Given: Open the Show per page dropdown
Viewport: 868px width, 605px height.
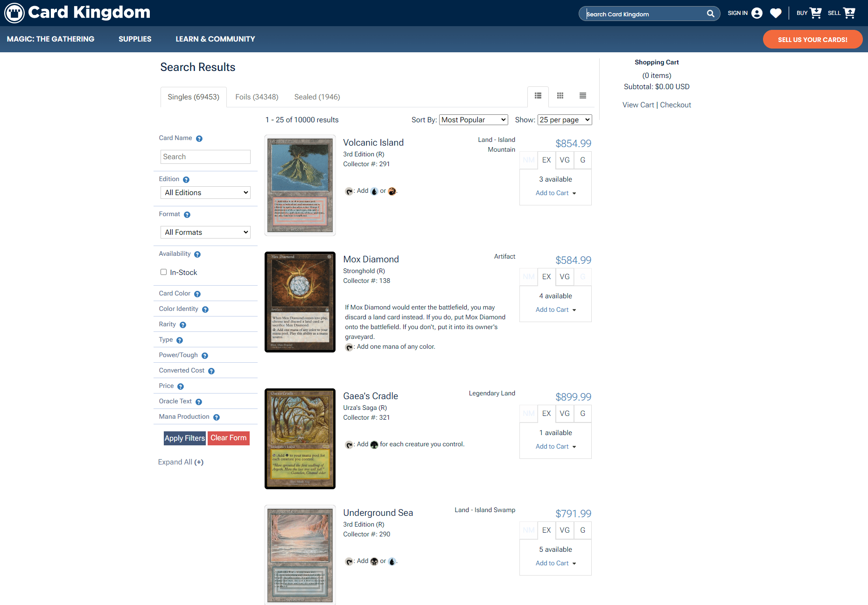Looking at the screenshot, I should tap(565, 120).
